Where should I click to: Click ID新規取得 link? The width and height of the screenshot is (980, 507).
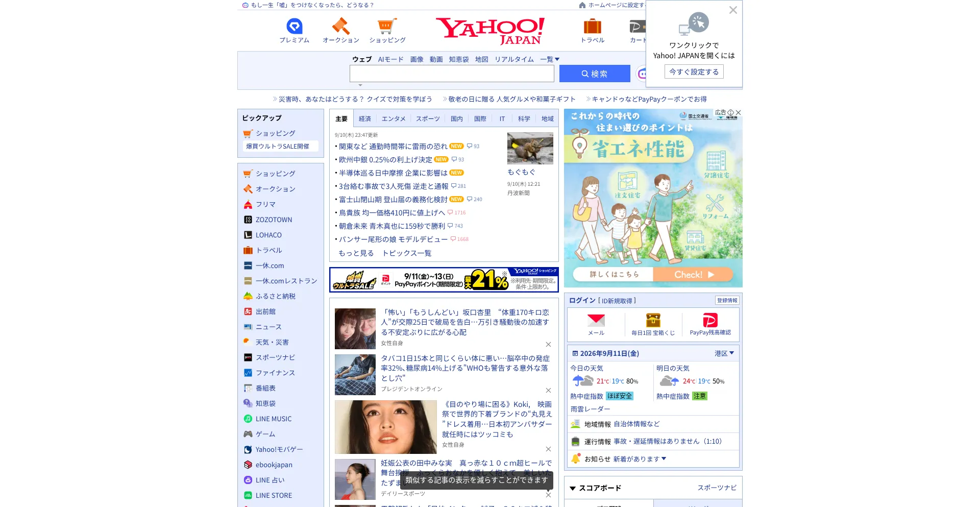tap(617, 301)
